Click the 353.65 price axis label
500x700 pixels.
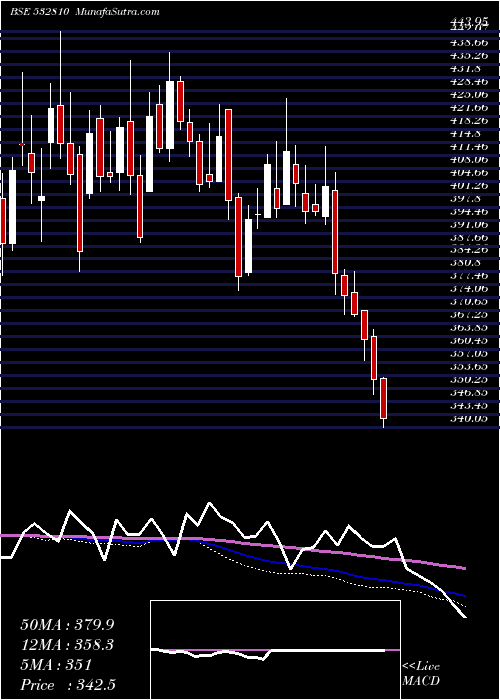(x=467, y=367)
